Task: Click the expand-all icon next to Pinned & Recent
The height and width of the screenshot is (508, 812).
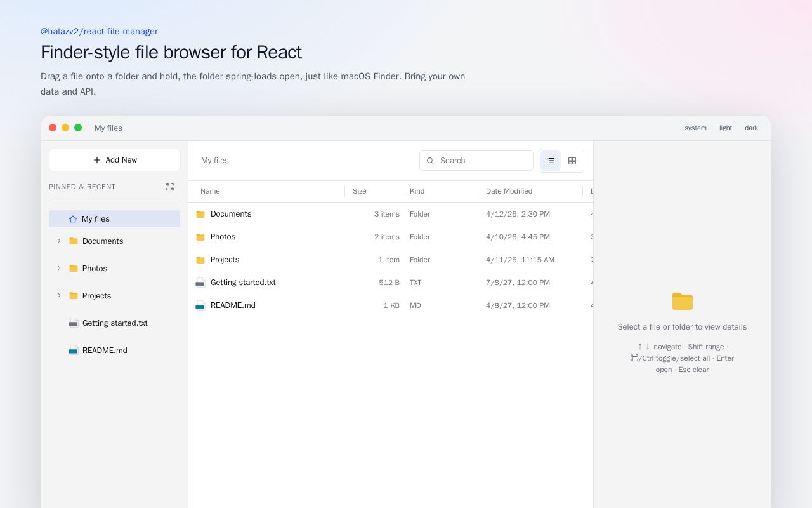Action: coord(170,187)
